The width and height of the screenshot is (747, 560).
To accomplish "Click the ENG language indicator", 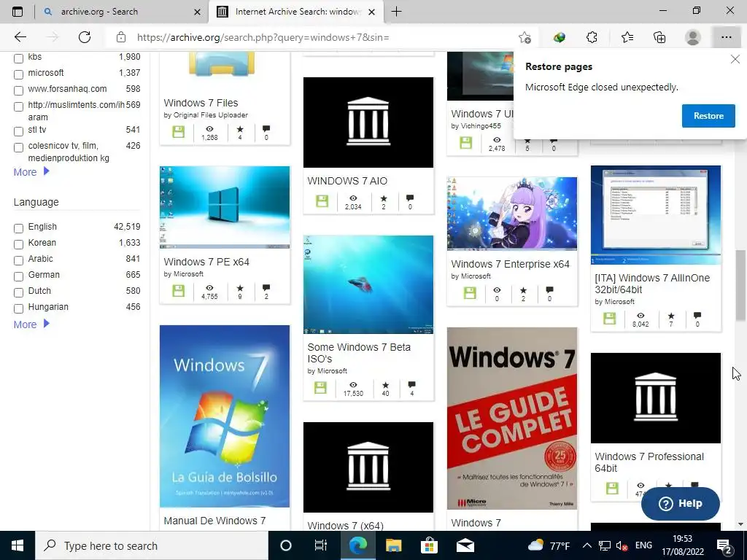I will click(x=643, y=545).
